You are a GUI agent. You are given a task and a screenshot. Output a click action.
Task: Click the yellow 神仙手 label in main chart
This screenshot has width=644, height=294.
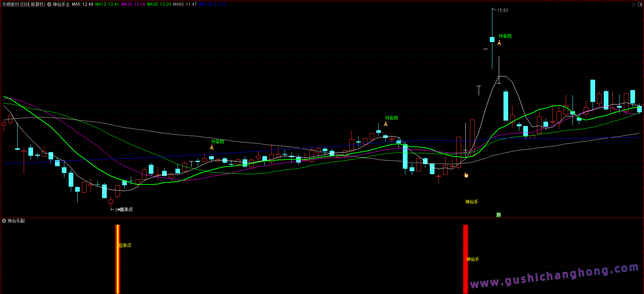(x=471, y=202)
